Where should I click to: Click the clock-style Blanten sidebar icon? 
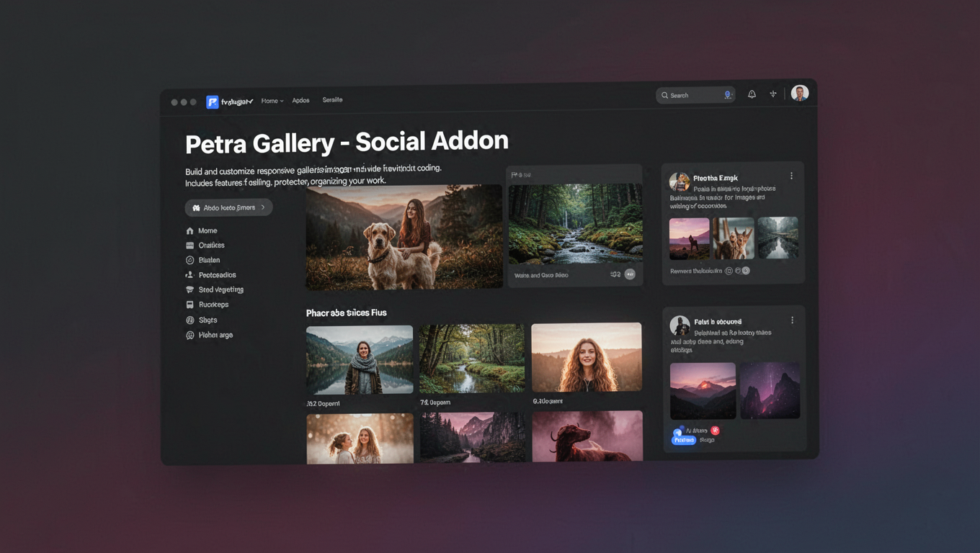click(x=190, y=260)
